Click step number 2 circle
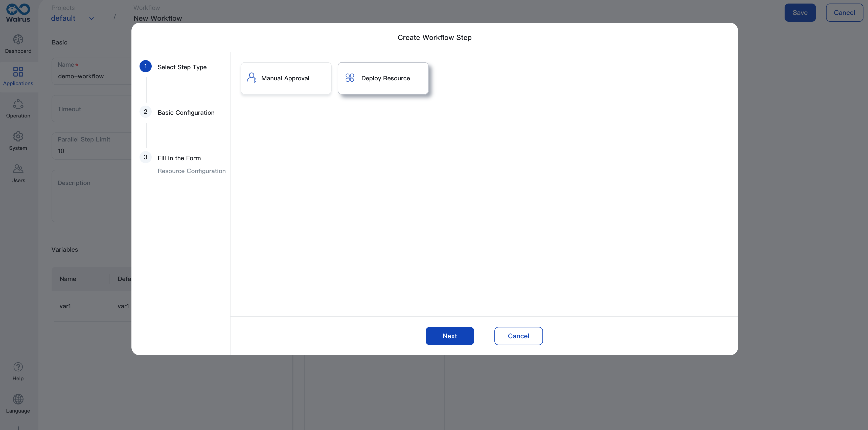This screenshot has width=868, height=430. pos(146,111)
